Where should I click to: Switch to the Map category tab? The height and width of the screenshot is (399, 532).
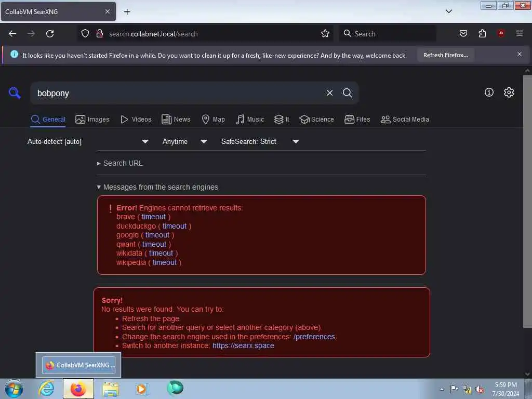click(214, 119)
